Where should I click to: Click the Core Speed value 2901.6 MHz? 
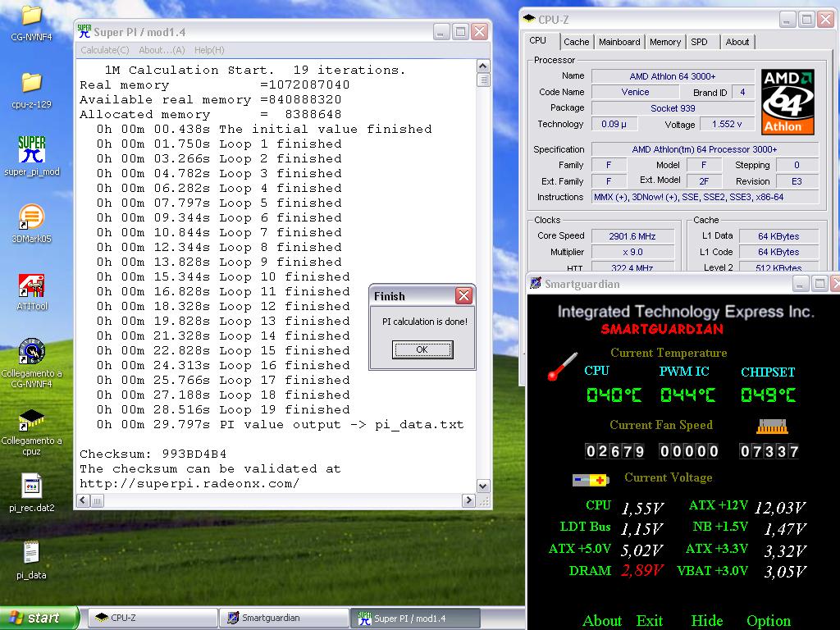pyautogui.click(x=632, y=236)
